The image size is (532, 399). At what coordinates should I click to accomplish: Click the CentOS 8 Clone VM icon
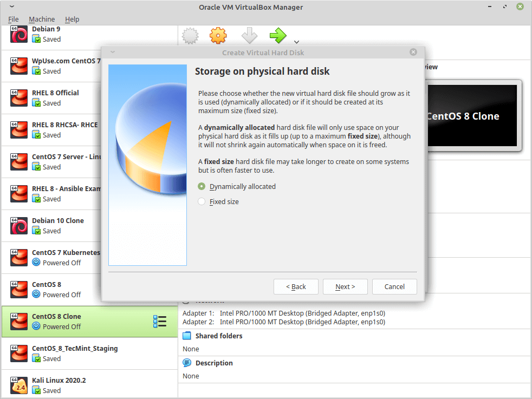pos(18,322)
